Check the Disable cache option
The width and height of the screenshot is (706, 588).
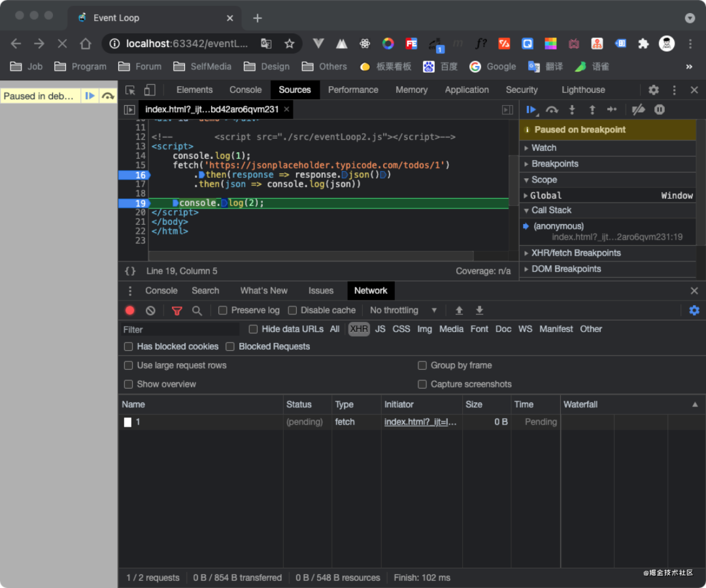(292, 310)
